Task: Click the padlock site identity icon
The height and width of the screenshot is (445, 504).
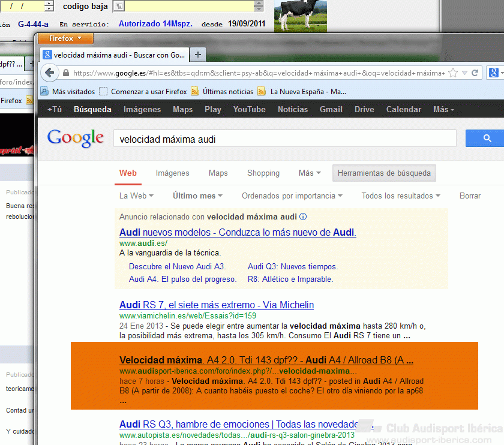Action: pos(66,73)
